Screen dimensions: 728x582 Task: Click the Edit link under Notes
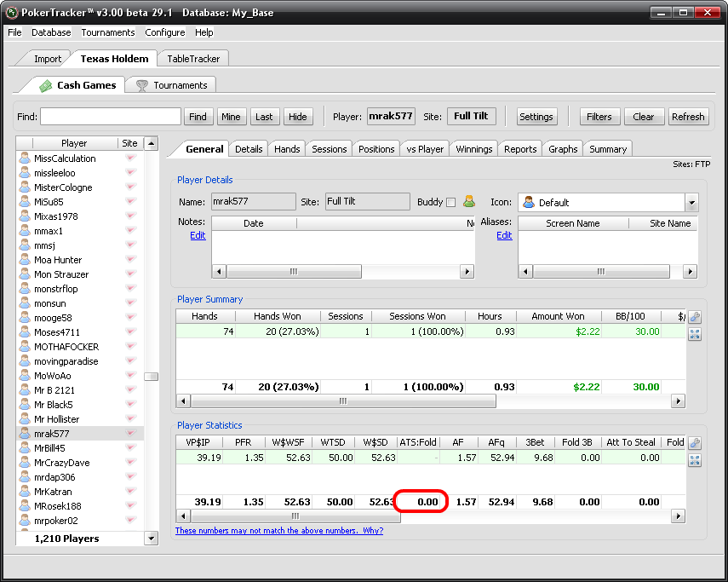pyautogui.click(x=198, y=235)
